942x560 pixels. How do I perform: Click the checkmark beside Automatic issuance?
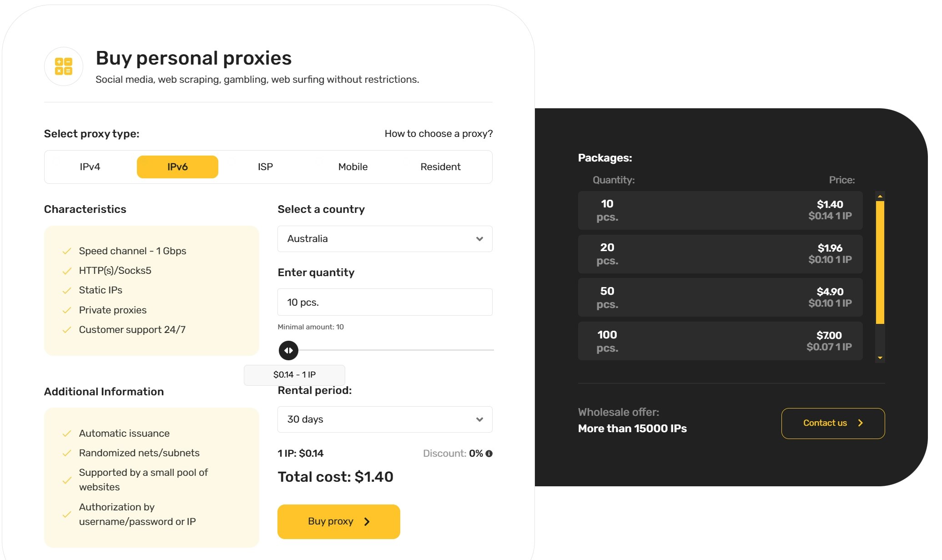point(67,434)
